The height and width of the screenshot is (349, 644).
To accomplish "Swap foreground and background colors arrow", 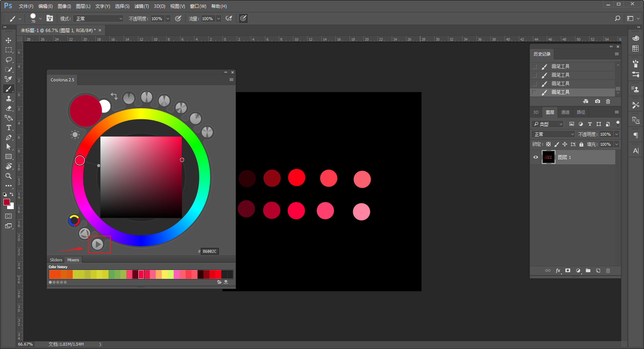I will point(12,194).
